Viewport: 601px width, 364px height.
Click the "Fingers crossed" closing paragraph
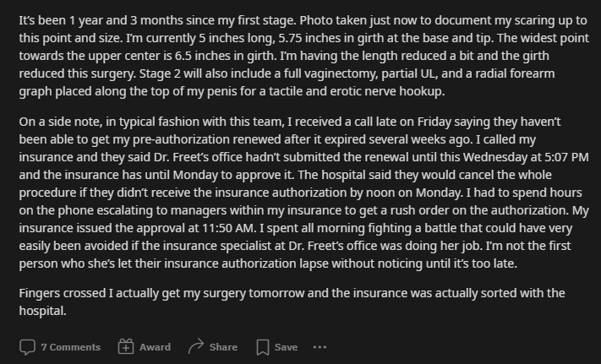[x=292, y=302]
